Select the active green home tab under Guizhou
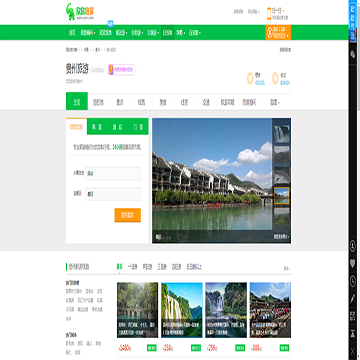The width and height of the screenshot is (360, 360). point(77,101)
